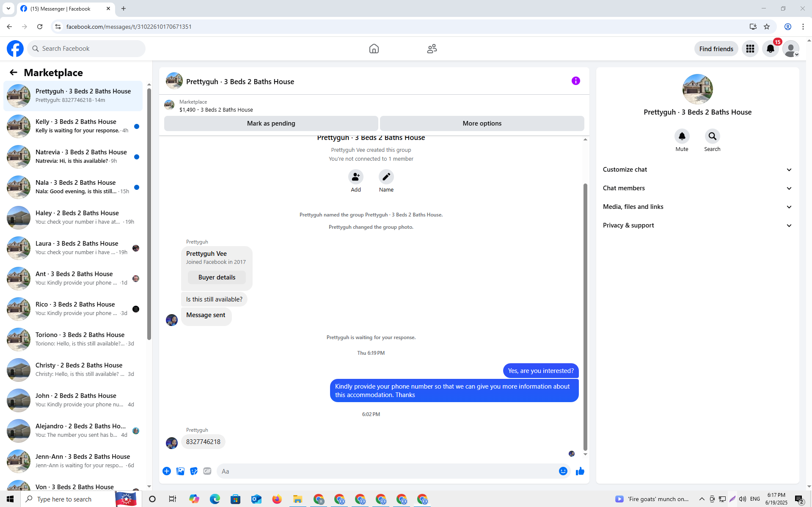The height and width of the screenshot is (507, 812).
Task: Open more actions plus icon in composer
Action: click(167, 471)
